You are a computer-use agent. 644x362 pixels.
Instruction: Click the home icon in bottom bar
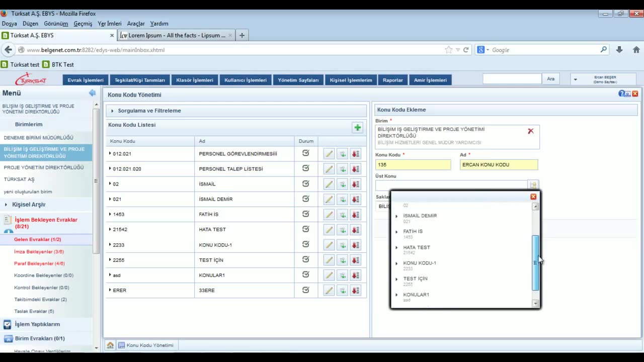coord(110,345)
